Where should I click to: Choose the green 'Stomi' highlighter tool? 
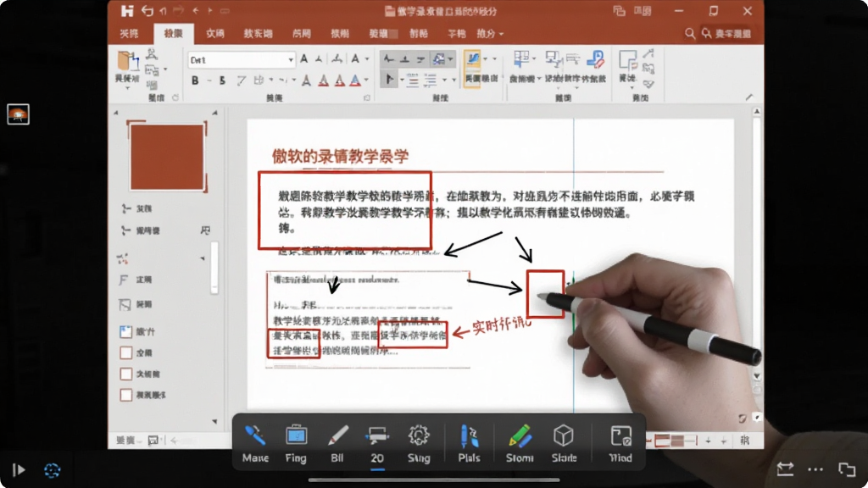tap(520, 443)
